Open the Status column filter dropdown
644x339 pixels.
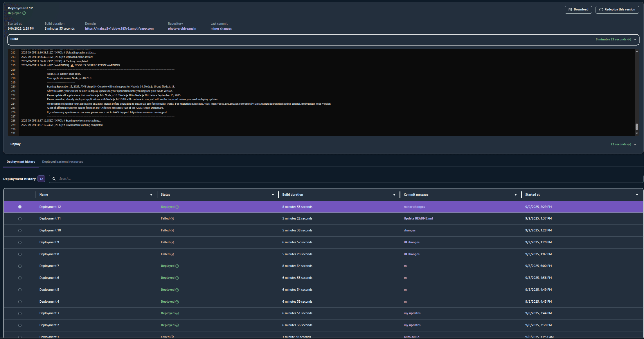pos(273,195)
